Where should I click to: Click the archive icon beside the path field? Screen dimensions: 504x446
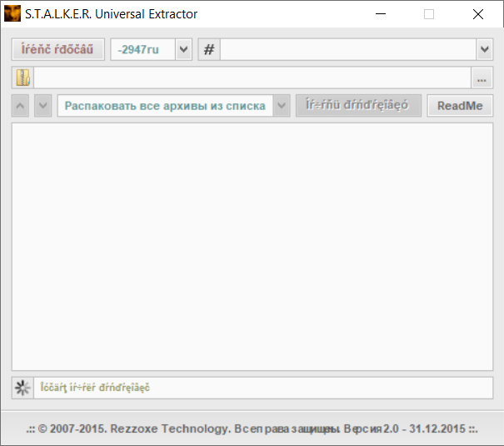pos(22,78)
